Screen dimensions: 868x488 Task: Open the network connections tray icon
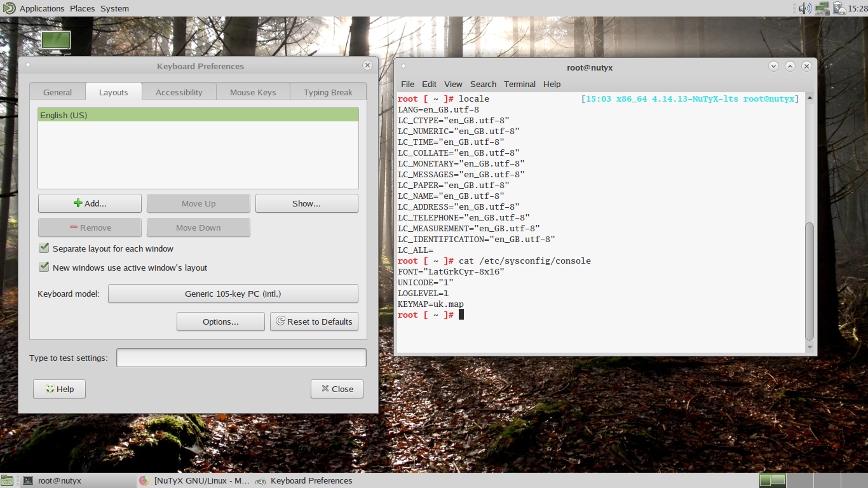click(822, 8)
